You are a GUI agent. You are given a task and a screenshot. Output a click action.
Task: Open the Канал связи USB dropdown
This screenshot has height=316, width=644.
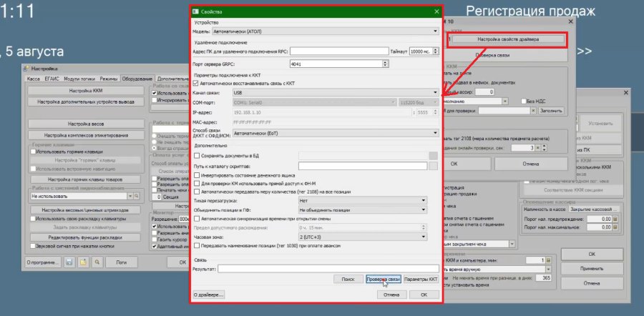(335, 93)
